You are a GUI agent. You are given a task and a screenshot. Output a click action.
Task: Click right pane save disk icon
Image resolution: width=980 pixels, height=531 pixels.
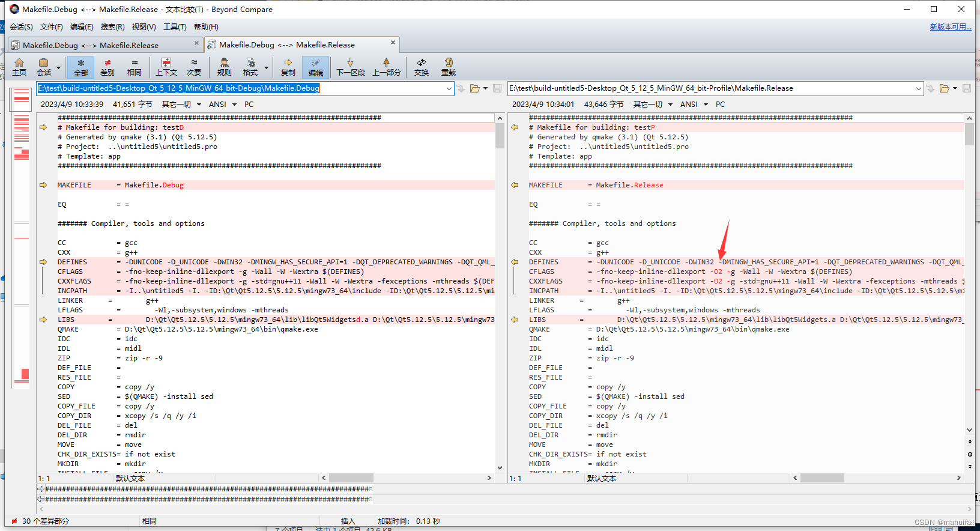point(967,88)
